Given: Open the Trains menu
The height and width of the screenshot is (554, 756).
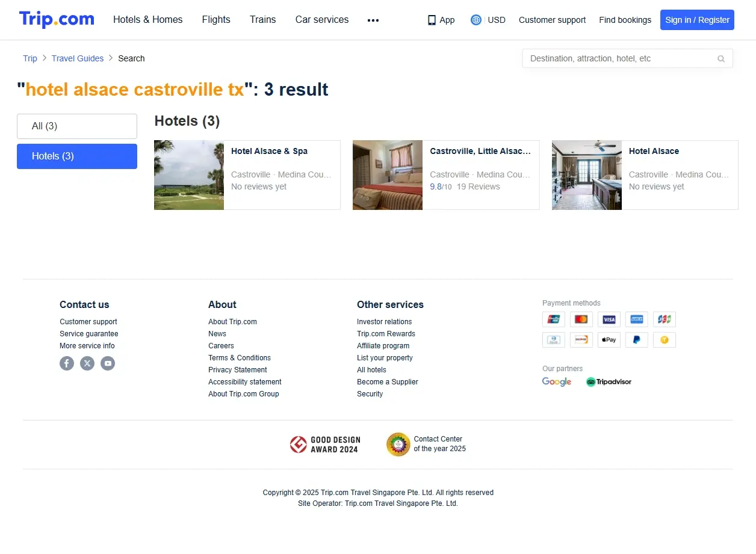Looking at the screenshot, I should [x=263, y=20].
